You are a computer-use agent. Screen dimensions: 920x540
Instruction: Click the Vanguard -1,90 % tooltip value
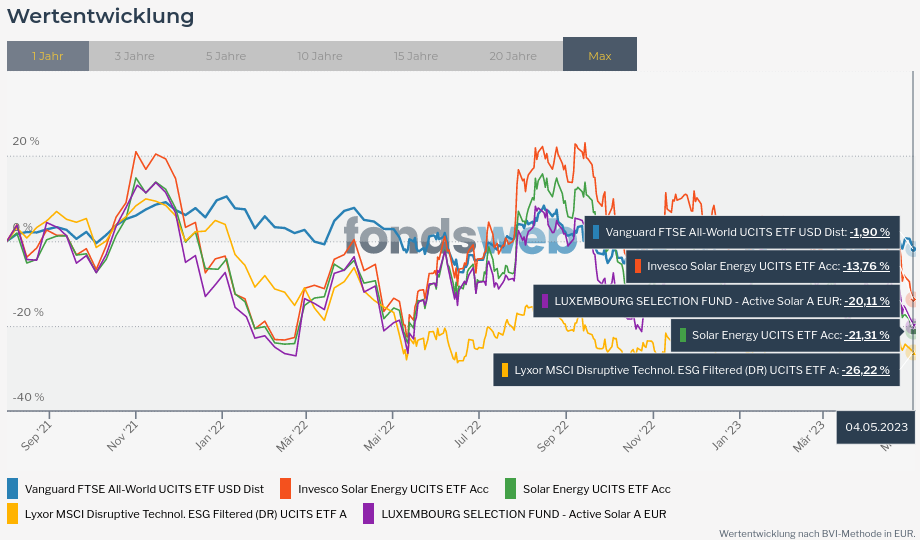[x=869, y=232]
